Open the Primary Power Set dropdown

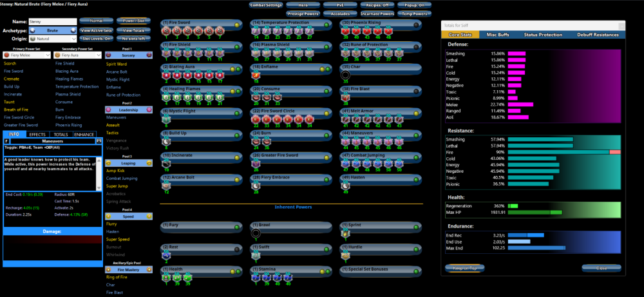26,56
